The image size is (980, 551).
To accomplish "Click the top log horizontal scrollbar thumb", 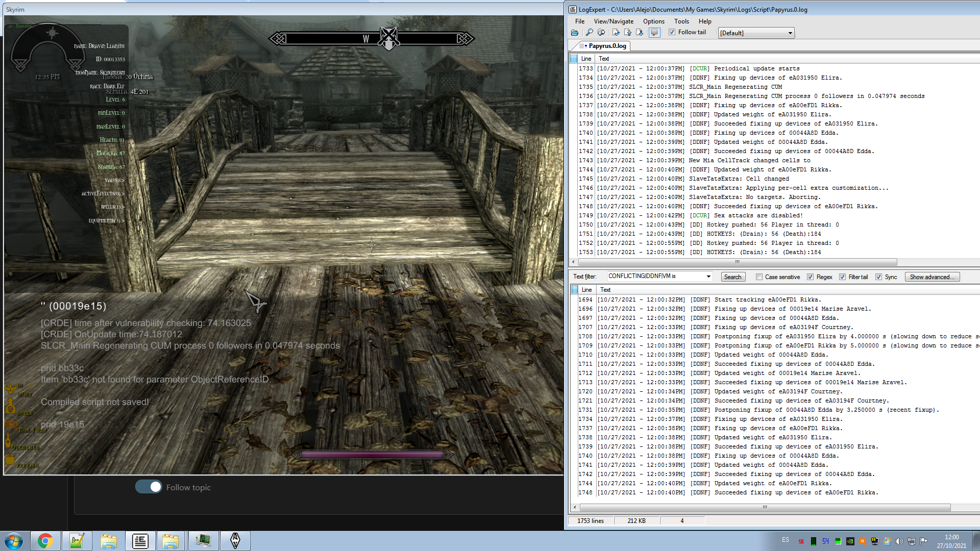I will (737, 262).
